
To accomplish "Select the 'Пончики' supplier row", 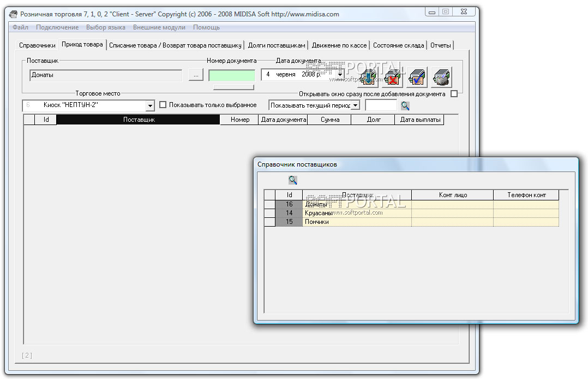I will (x=412, y=222).
